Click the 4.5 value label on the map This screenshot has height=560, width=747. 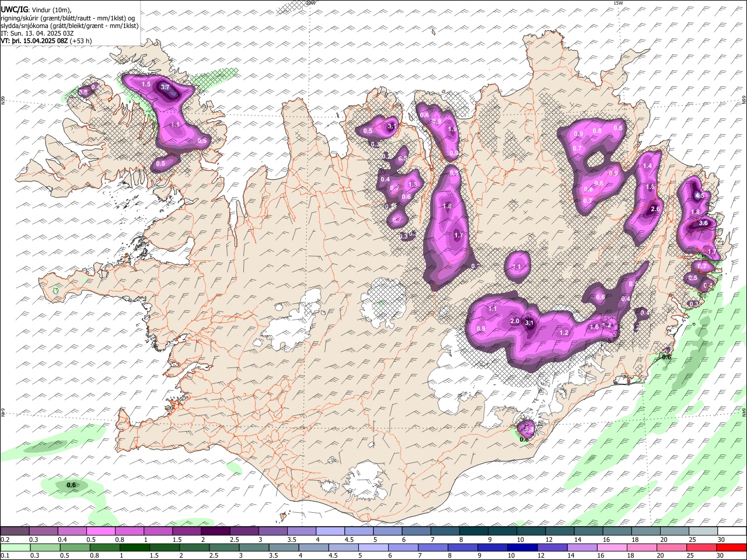tap(700, 195)
